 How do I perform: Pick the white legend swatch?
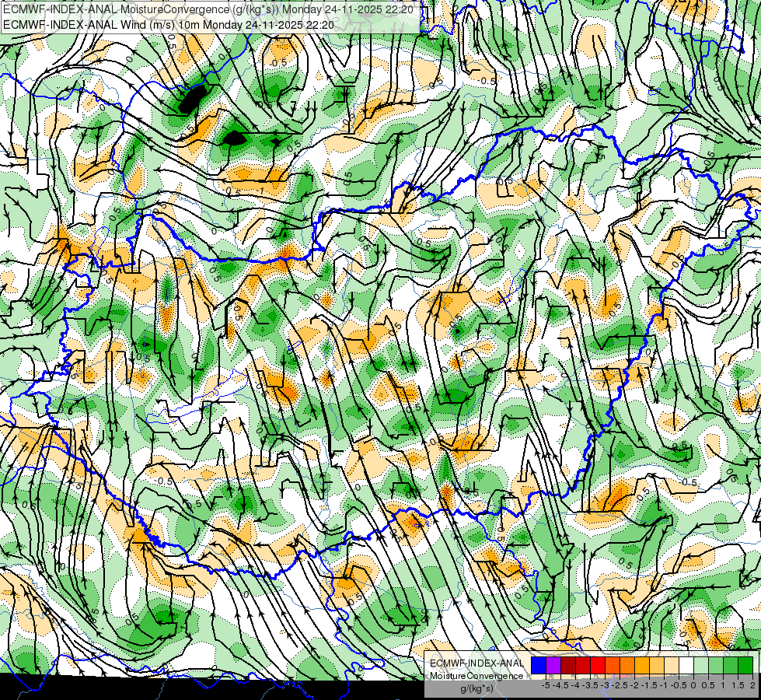(686, 665)
